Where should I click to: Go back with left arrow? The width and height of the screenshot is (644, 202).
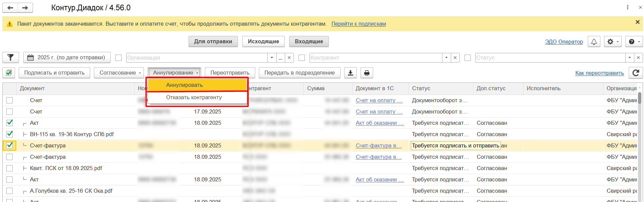pos(10,8)
